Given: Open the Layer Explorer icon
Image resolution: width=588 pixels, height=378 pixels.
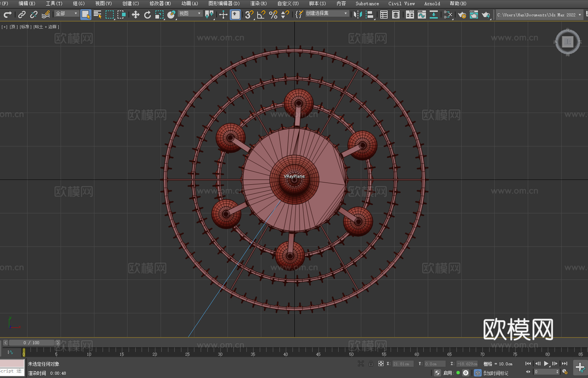Looking at the screenshot, I should coord(396,14).
